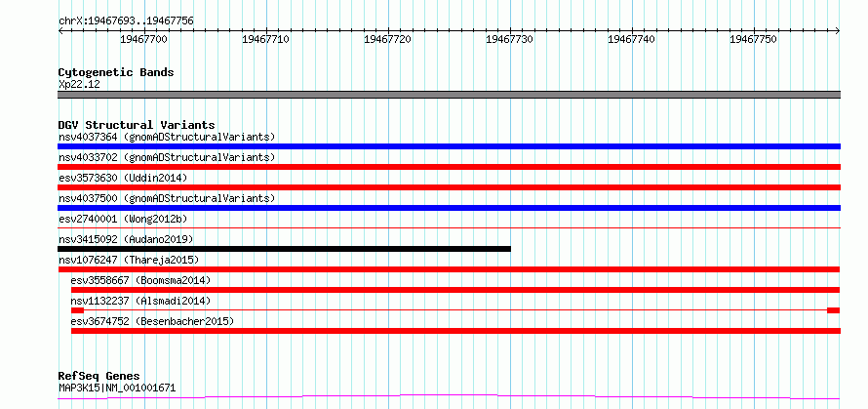Open variant nsv1076247 (Thareja2015) label

click(x=129, y=260)
